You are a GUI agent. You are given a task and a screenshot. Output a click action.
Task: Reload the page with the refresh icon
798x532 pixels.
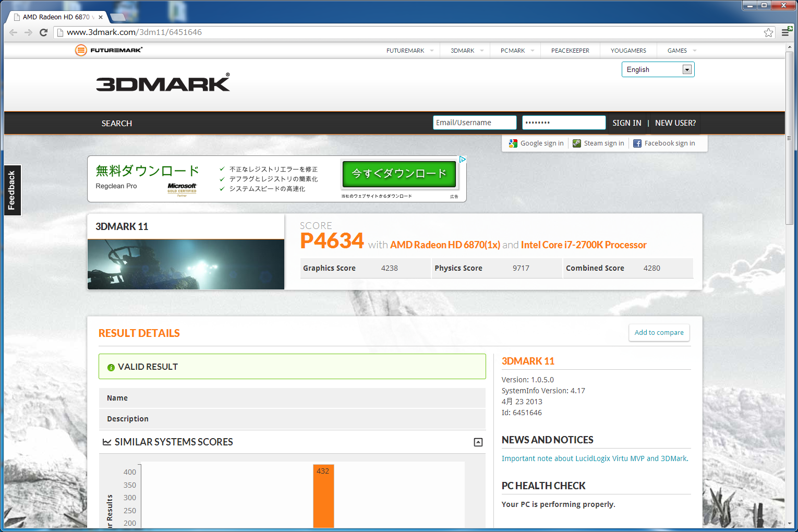click(x=44, y=32)
